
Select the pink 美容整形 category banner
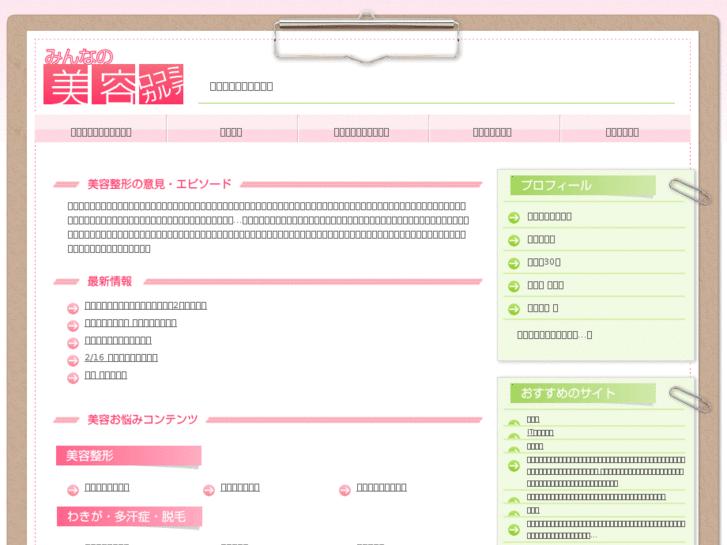point(129,456)
